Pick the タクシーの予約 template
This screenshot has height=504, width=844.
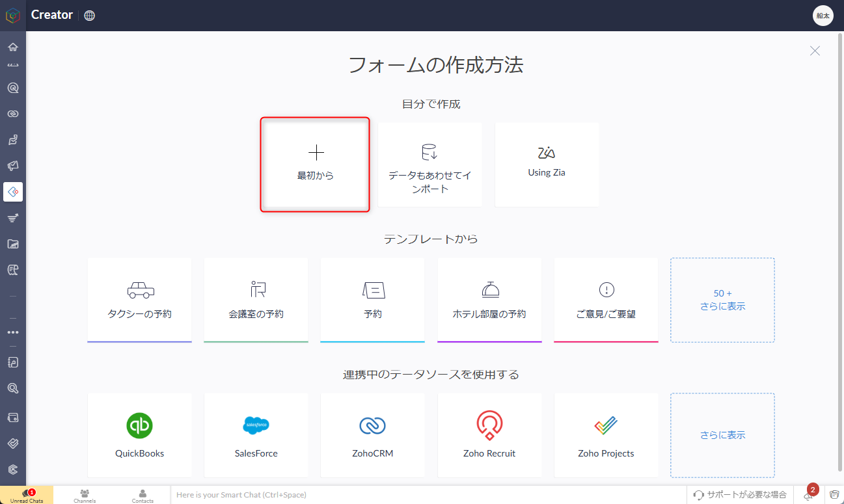point(139,300)
